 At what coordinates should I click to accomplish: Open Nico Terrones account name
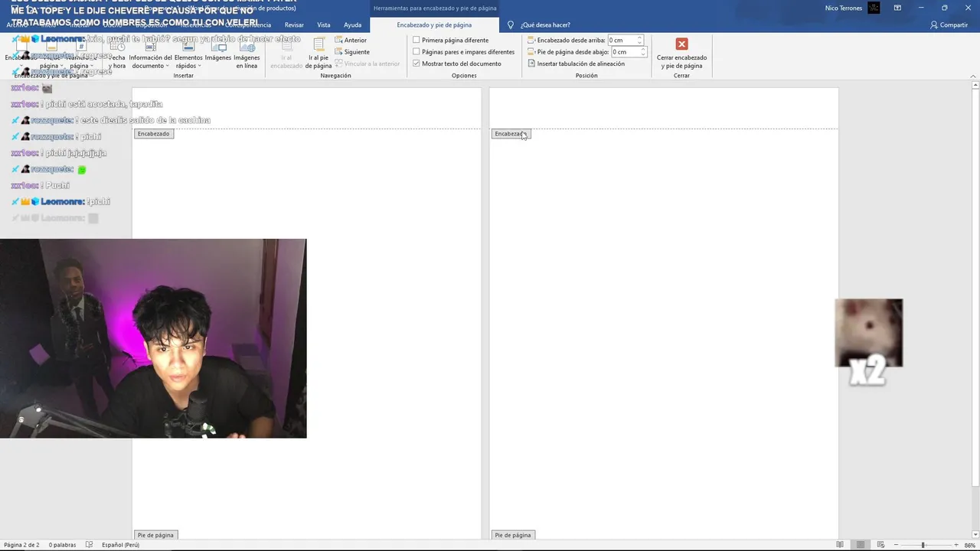pyautogui.click(x=843, y=8)
